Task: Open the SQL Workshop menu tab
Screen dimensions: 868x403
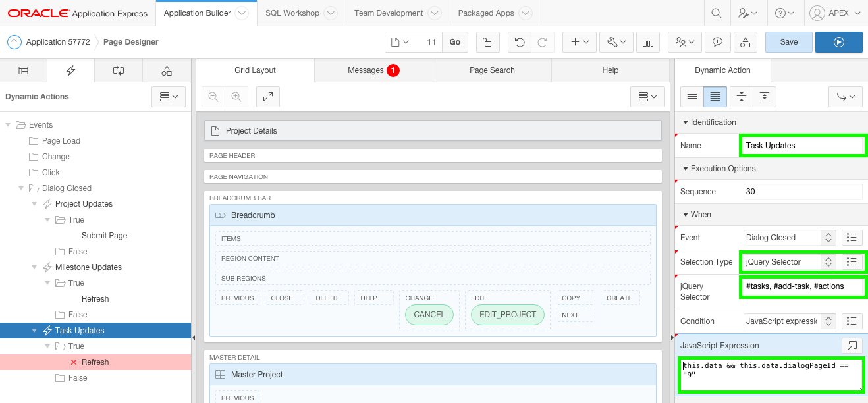Action: tap(292, 13)
